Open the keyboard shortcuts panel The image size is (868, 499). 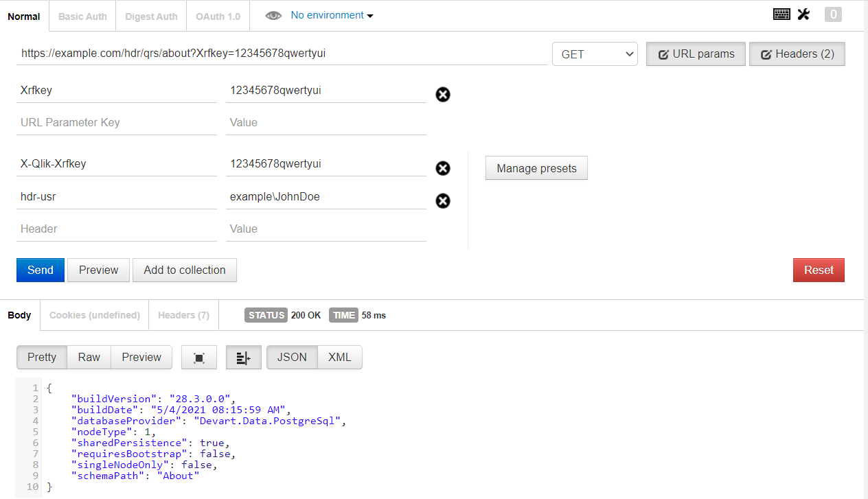[x=781, y=14]
